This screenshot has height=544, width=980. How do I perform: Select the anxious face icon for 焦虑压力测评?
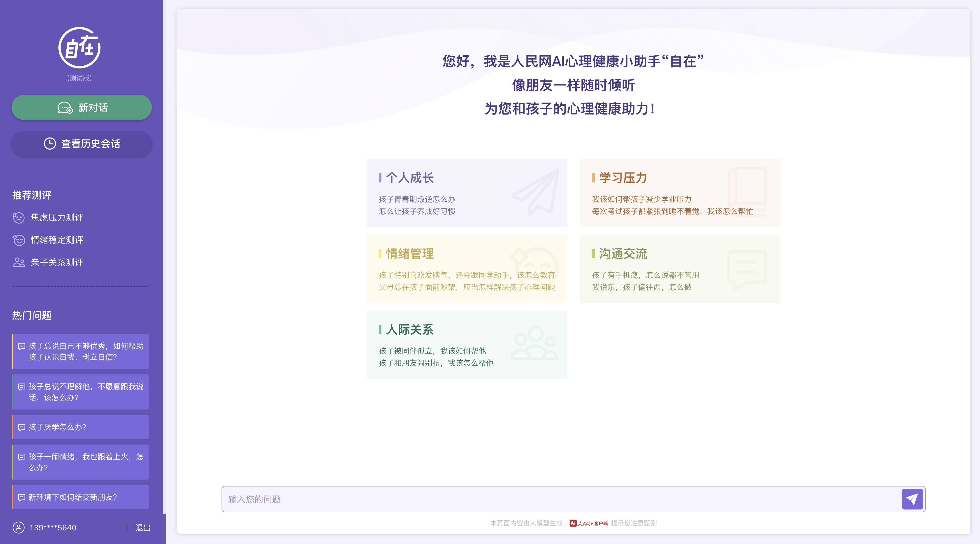[x=18, y=217]
